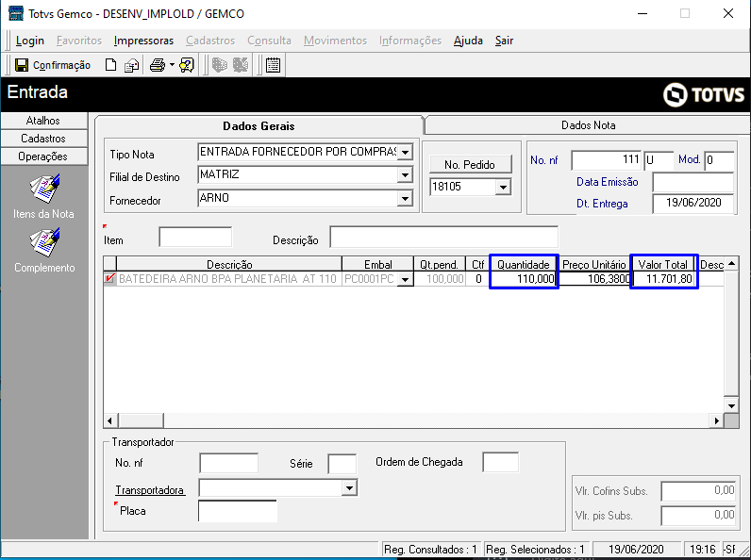This screenshot has width=751, height=560.
Task: Click the Descrição search input field
Action: click(444, 238)
